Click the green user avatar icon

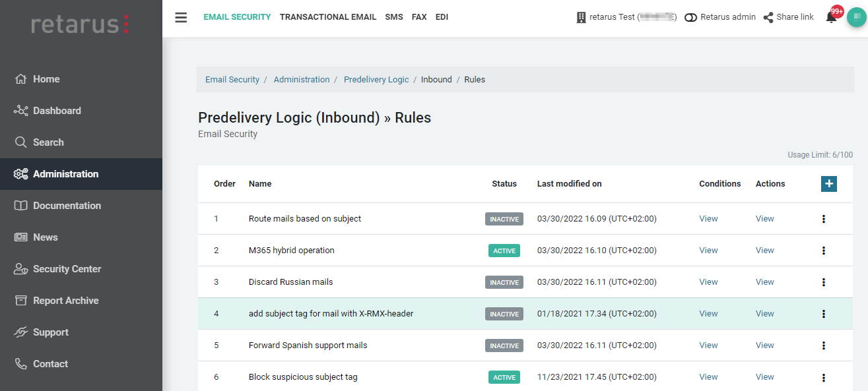click(x=856, y=18)
